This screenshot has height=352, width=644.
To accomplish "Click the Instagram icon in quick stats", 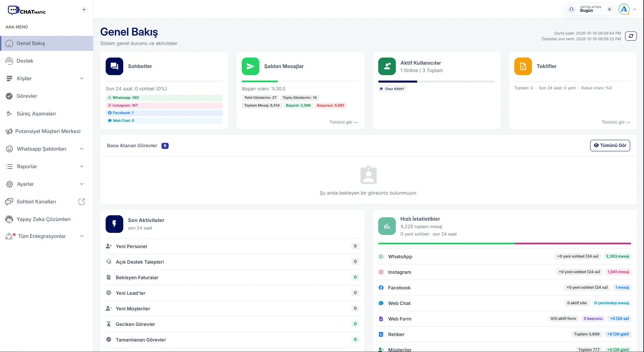I will [381, 272].
